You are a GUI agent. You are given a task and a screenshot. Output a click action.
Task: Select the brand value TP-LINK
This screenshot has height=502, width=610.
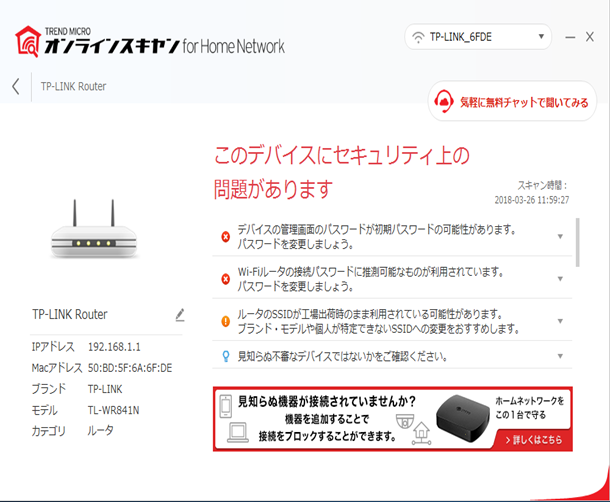105,389
